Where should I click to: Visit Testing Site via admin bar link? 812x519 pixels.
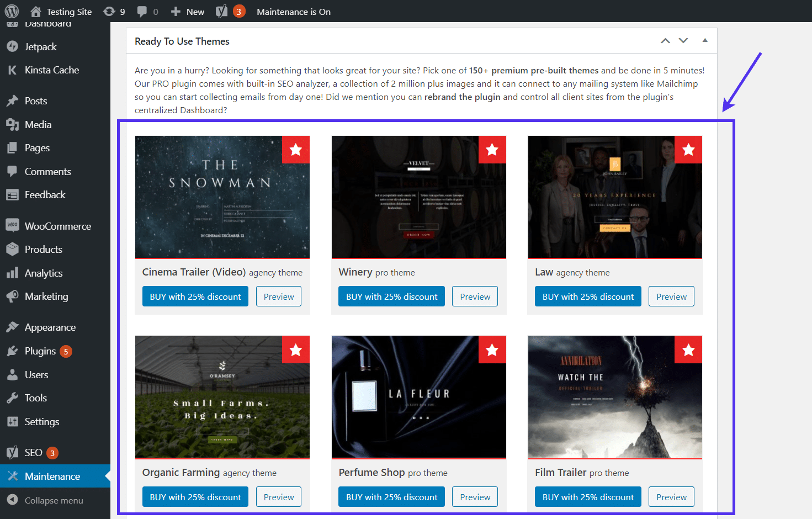61,11
